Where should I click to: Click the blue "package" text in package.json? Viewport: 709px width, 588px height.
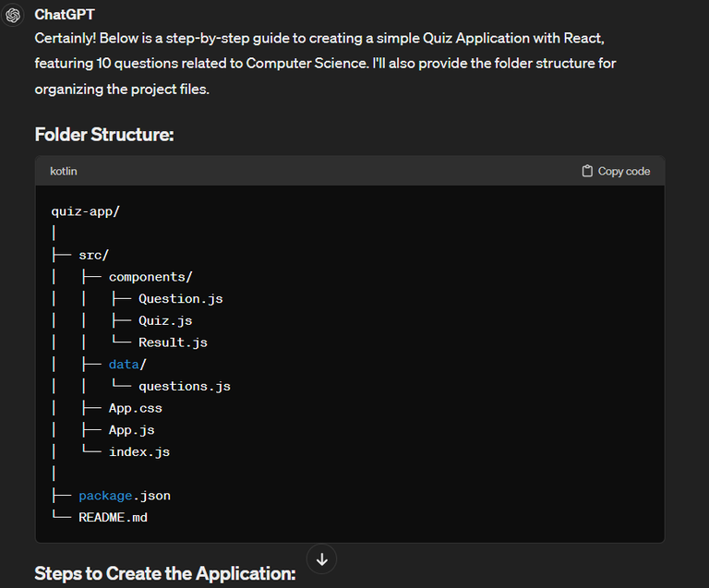pos(105,496)
